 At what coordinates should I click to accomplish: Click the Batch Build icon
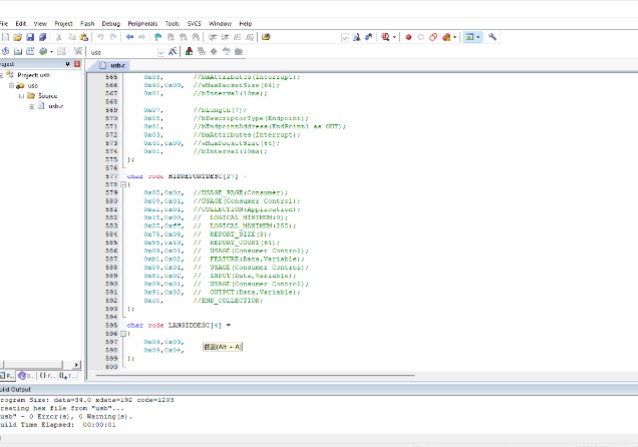(43, 51)
